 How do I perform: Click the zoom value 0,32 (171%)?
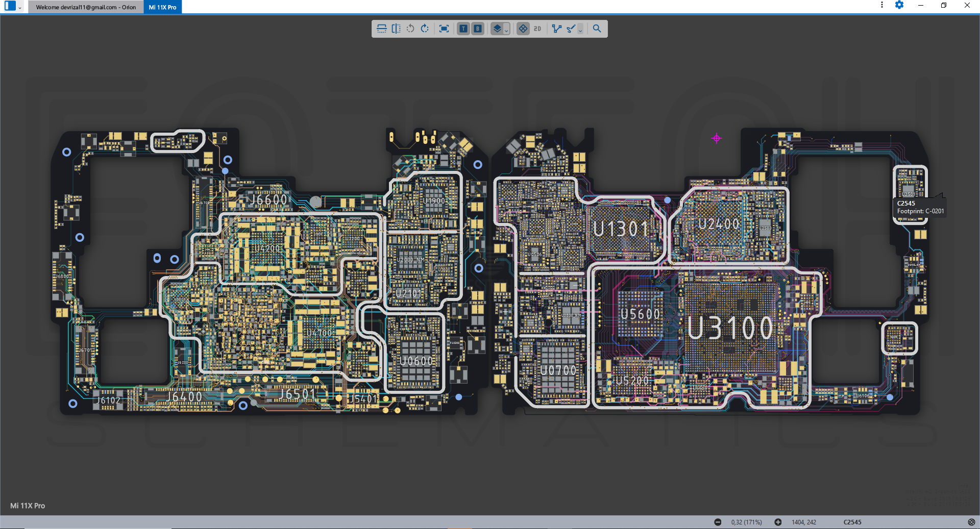tap(746, 522)
